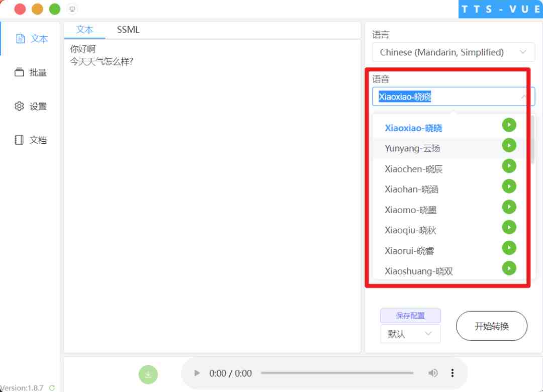Click the 开始转换 start conversion button

491,326
